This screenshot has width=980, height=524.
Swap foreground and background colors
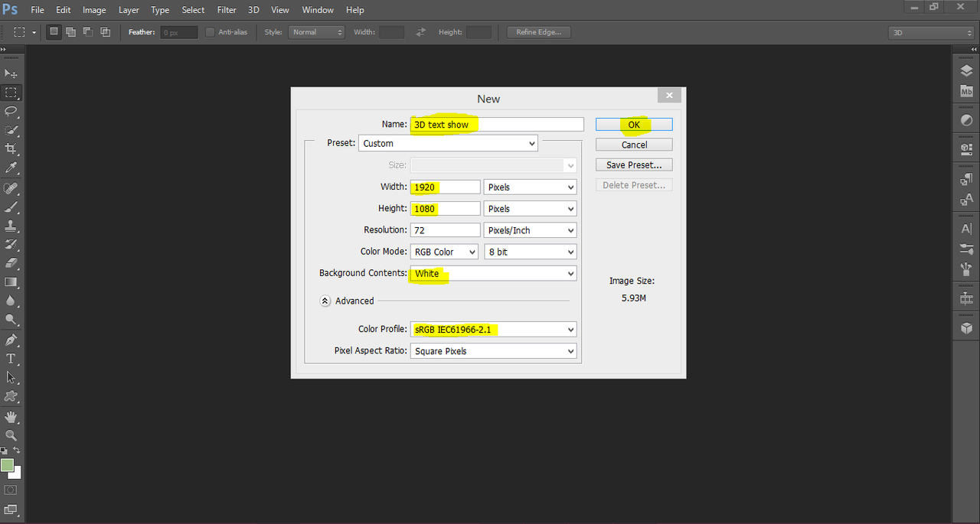[17, 451]
